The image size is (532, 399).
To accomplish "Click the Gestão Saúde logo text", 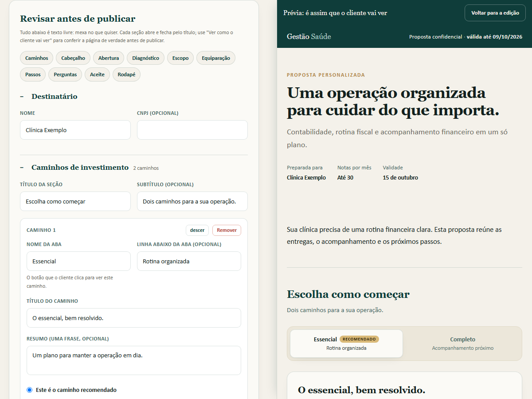I will tap(309, 36).
